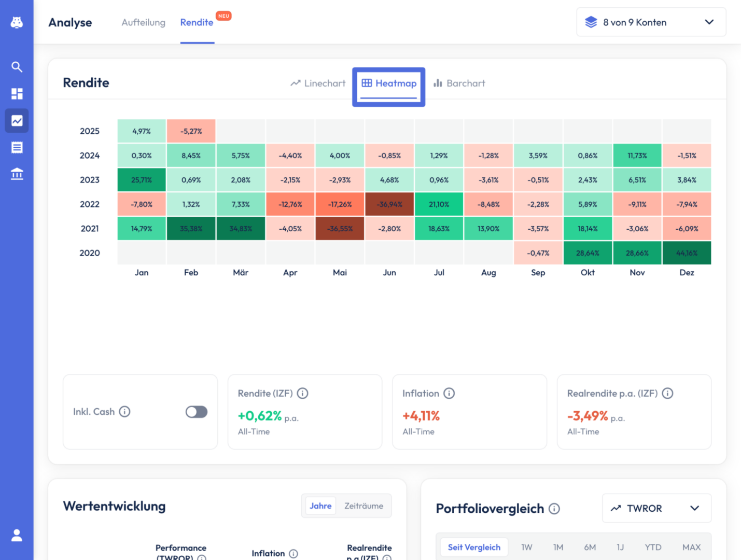Viewport: 741px width, 560px height.
Task: Click the +4,11% Inflation value
Action: (421, 416)
